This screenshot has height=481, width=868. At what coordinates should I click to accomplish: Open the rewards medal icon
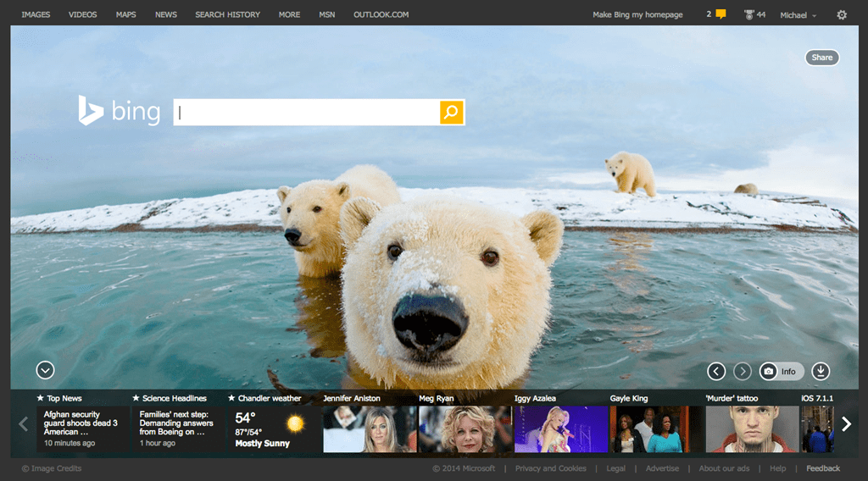(x=748, y=14)
